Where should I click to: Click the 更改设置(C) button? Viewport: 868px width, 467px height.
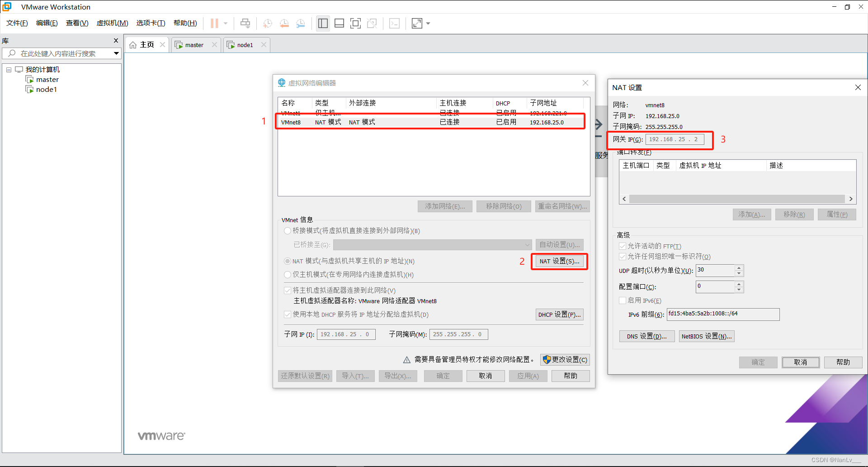click(x=565, y=360)
